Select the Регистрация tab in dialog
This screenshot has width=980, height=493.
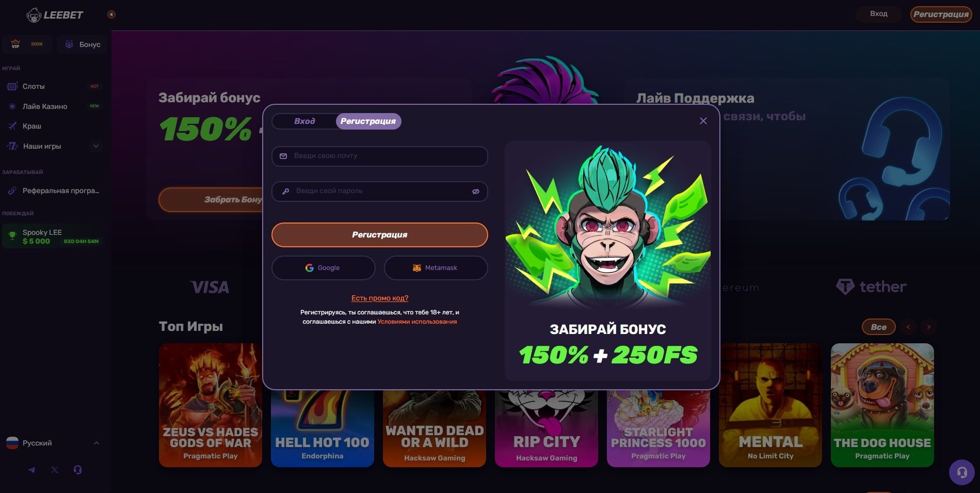tap(368, 121)
